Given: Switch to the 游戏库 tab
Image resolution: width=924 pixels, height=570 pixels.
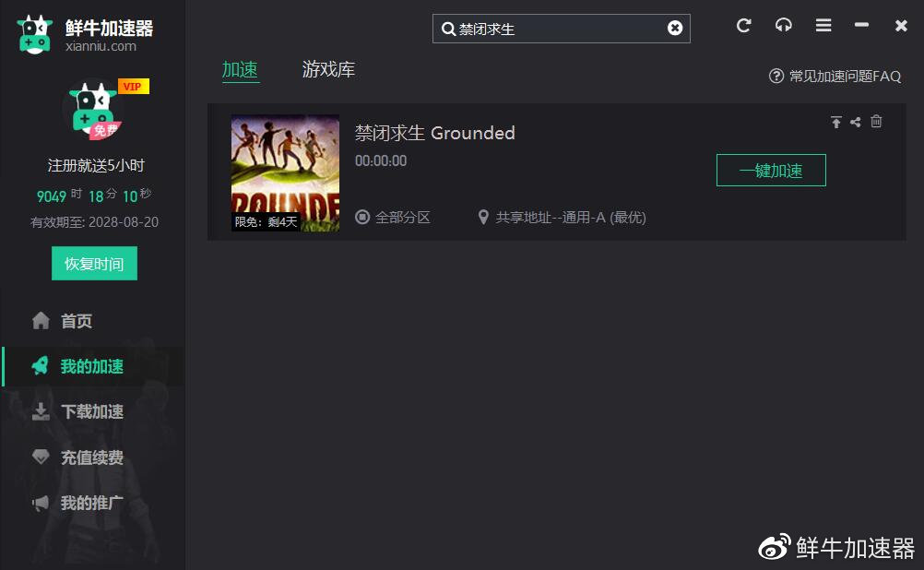Looking at the screenshot, I should [327, 68].
